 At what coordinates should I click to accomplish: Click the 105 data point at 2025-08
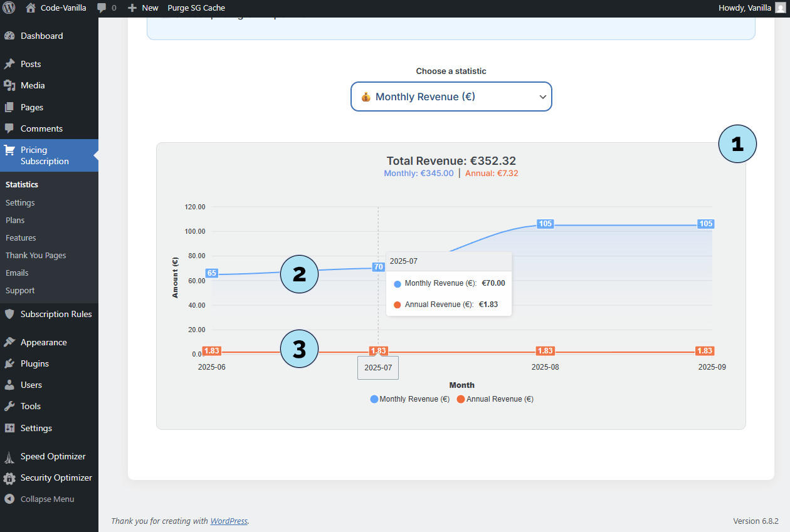pyautogui.click(x=545, y=224)
